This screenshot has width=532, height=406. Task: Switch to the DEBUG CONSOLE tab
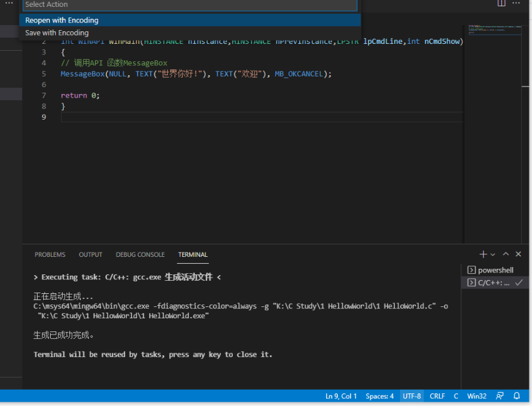tap(140, 254)
